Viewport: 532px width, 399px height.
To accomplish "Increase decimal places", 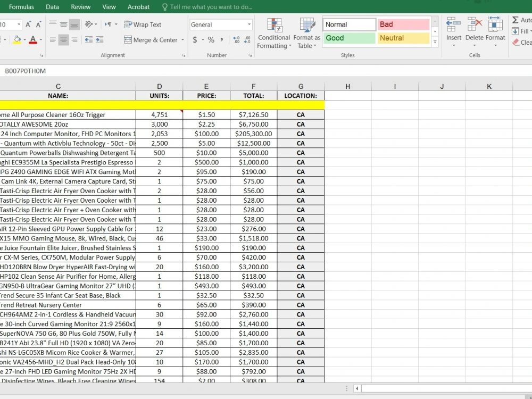I will tap(237, 40).
